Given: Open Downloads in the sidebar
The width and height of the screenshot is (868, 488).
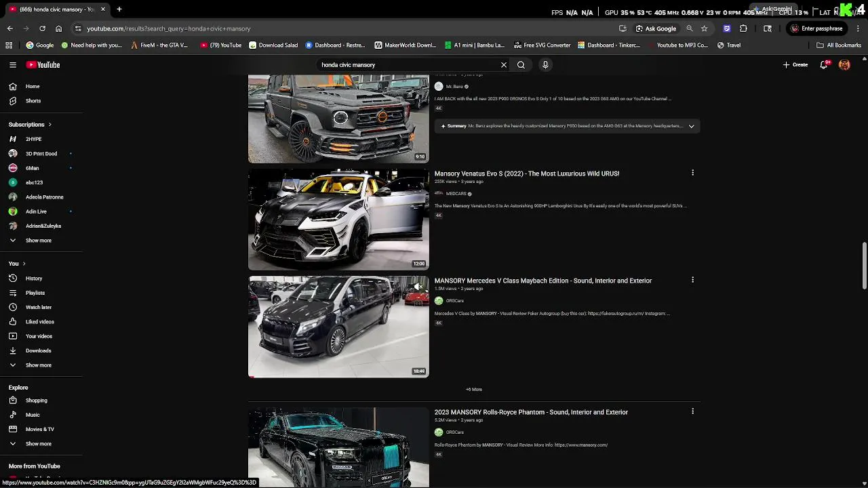Looking at the screenshot, I should coord(38,350).
